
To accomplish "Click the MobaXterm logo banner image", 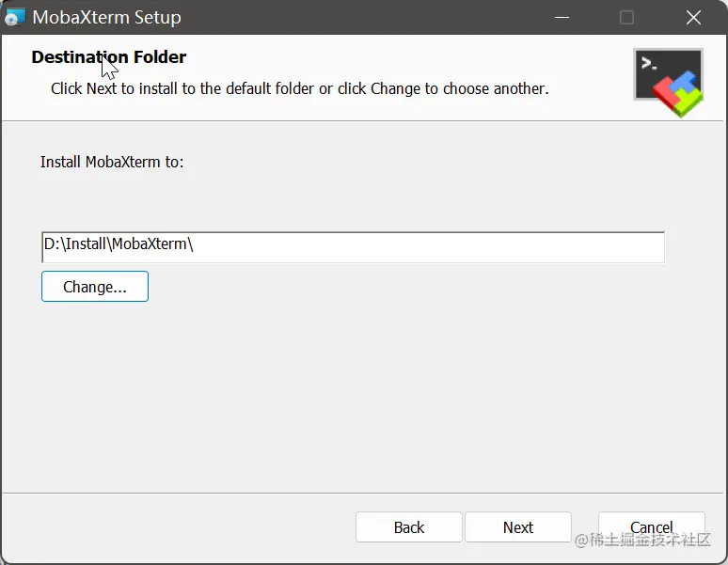I will [x=669, y=83].
